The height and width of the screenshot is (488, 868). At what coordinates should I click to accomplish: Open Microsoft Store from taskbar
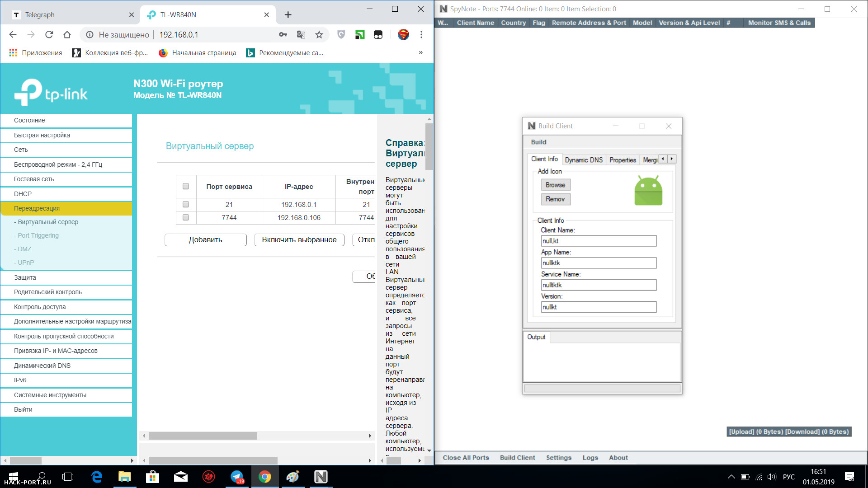152,477
